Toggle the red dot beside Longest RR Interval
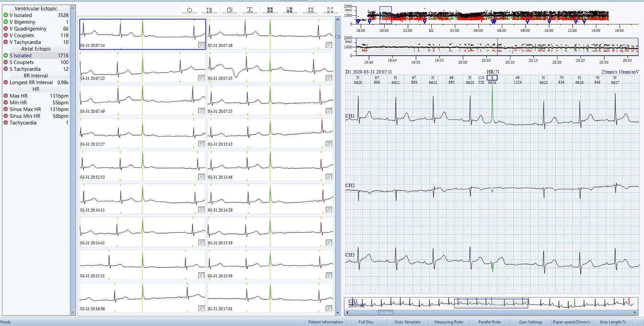644x326 pixels. (x=5, y=82)
